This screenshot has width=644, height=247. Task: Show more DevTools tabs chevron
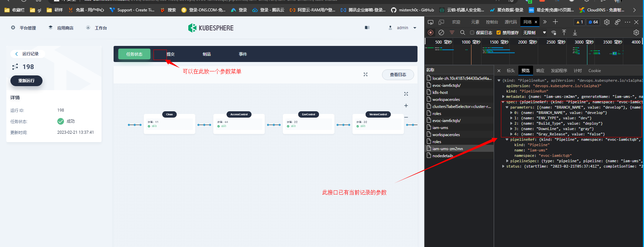[545, 22]
